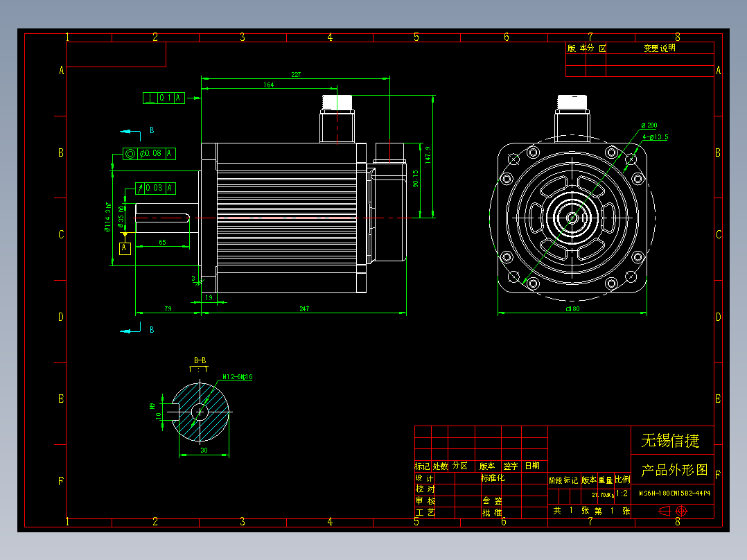Click the 比例 scale header cell

[x=622, y=480]
